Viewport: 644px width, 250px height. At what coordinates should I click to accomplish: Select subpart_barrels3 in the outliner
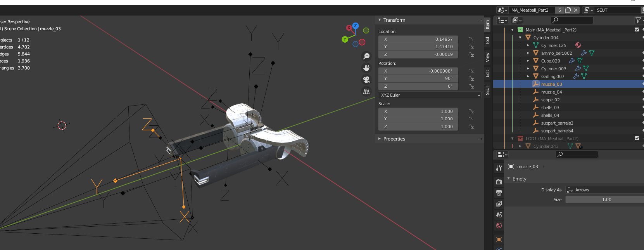tap(557, 123)
